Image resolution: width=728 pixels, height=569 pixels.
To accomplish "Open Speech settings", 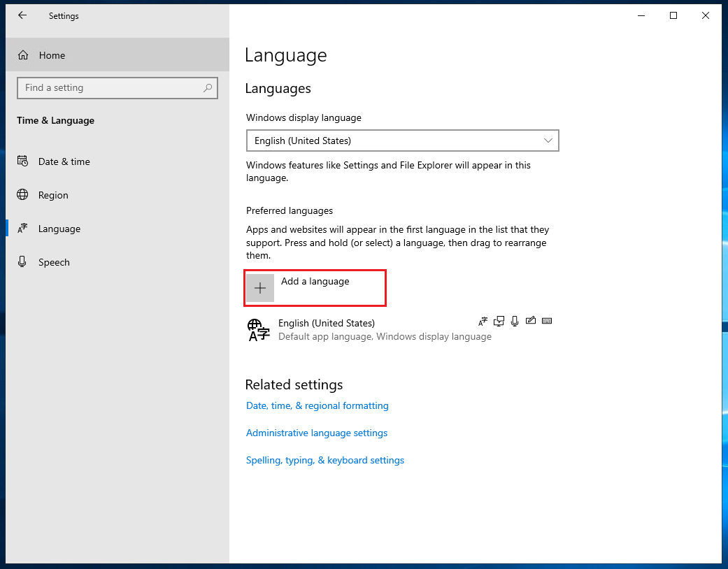I will click(117, 261).
